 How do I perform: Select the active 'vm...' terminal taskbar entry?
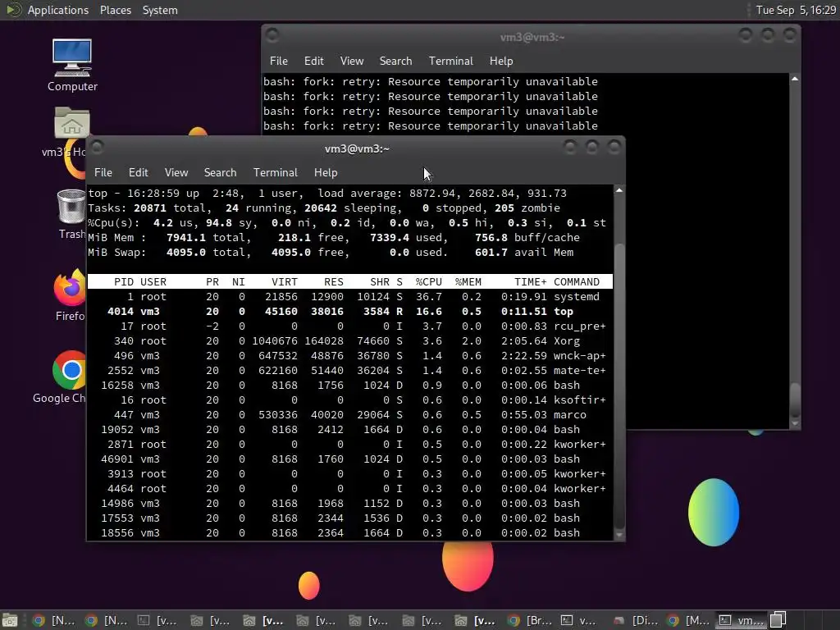pos(742,620)
